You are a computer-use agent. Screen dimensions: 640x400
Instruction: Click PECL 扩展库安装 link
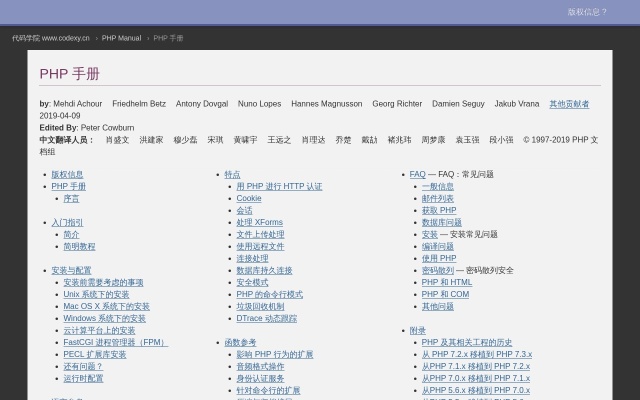(x=94, y=354)
